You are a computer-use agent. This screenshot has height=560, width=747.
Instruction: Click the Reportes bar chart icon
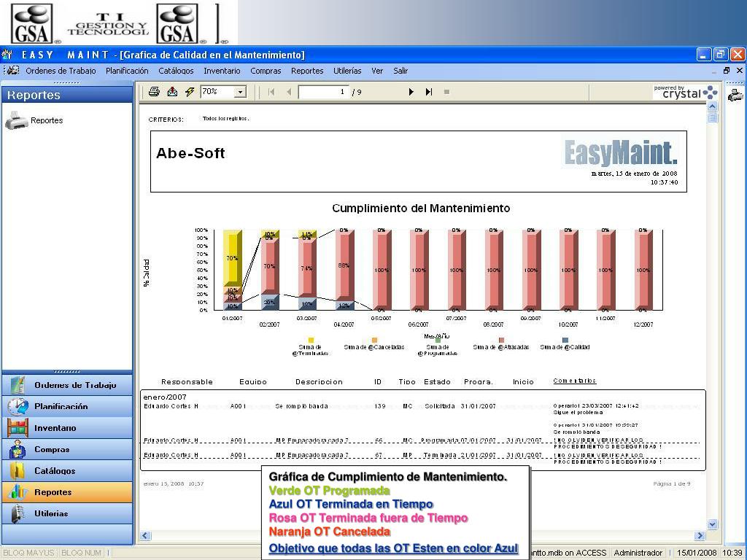tap(18, 492)
